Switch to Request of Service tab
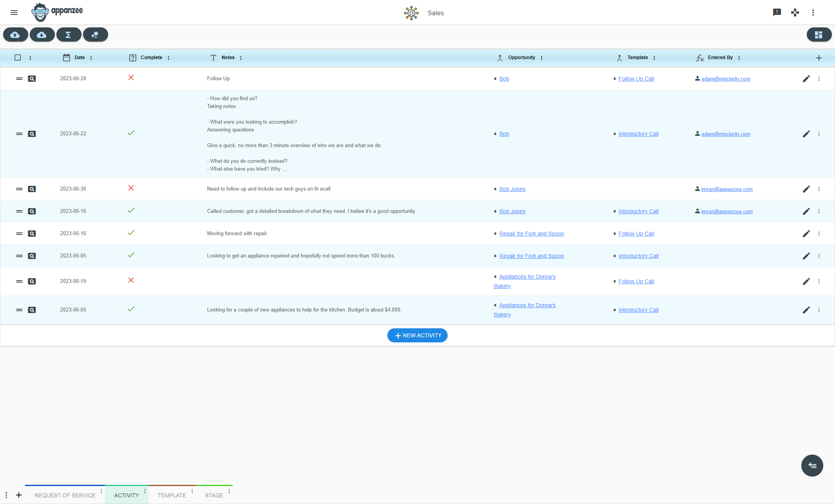Screen dimensions: 835x504 click(65, 495)
